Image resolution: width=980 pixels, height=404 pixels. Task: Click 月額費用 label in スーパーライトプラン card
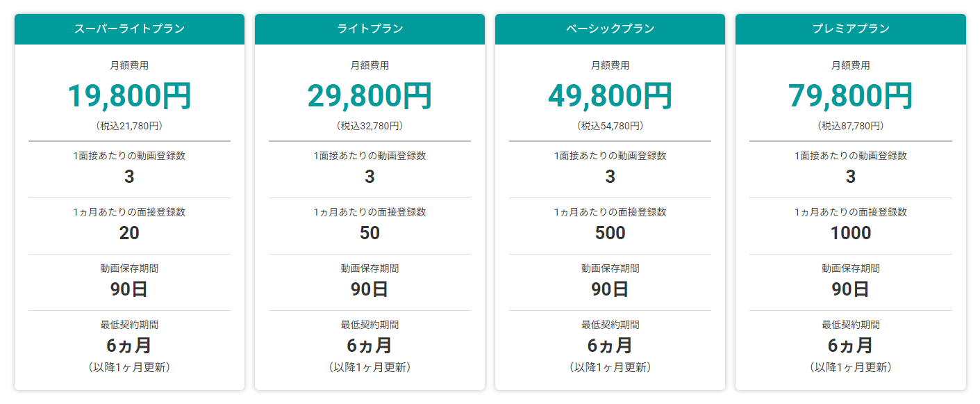(129, 65)
